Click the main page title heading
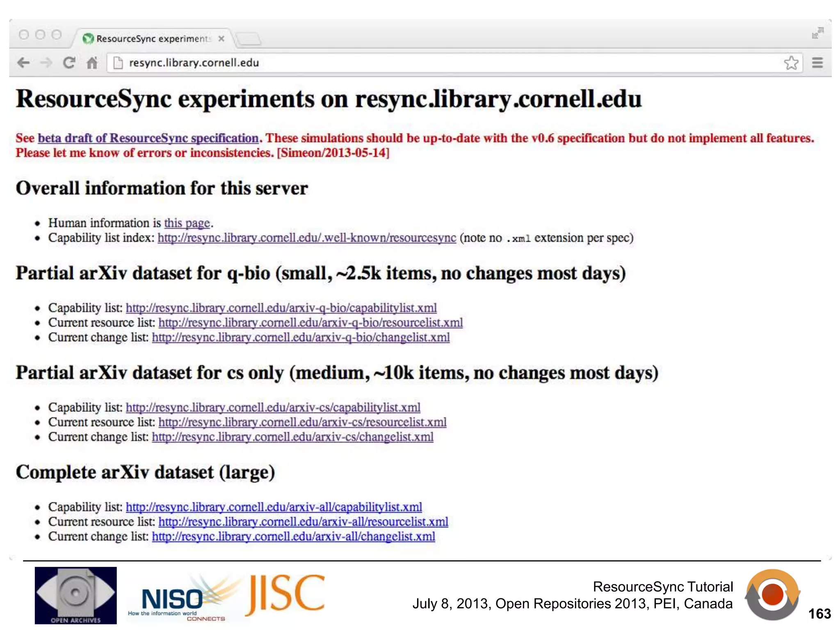Image resolution: width=840 pixels, height=630 pixels. 329,99
